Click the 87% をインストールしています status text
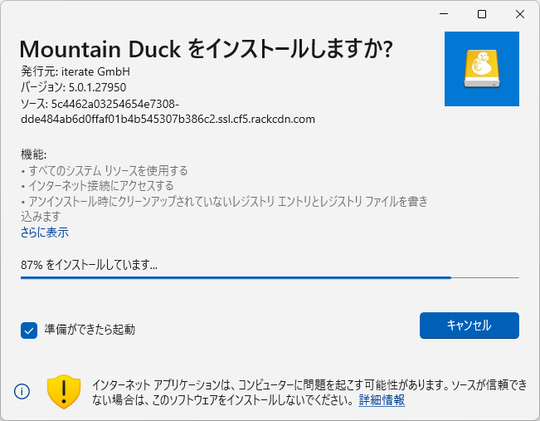The width and height of the screenshot is (540, 421). [x=89, y=265]
